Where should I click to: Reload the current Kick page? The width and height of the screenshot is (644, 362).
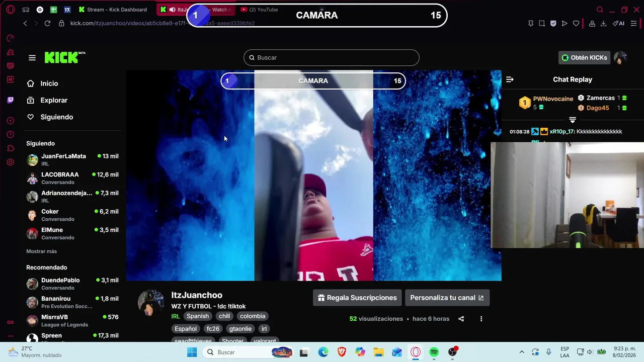47,23
